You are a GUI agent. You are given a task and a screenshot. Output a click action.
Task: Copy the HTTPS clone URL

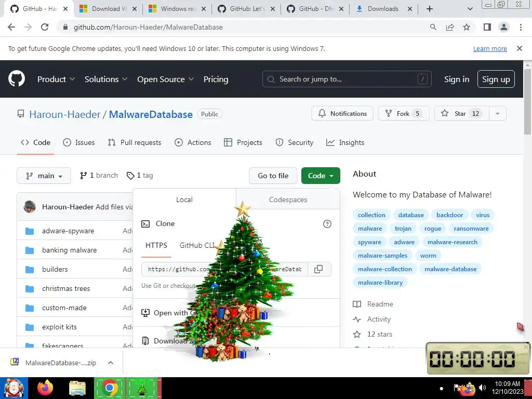click(318, 269)
